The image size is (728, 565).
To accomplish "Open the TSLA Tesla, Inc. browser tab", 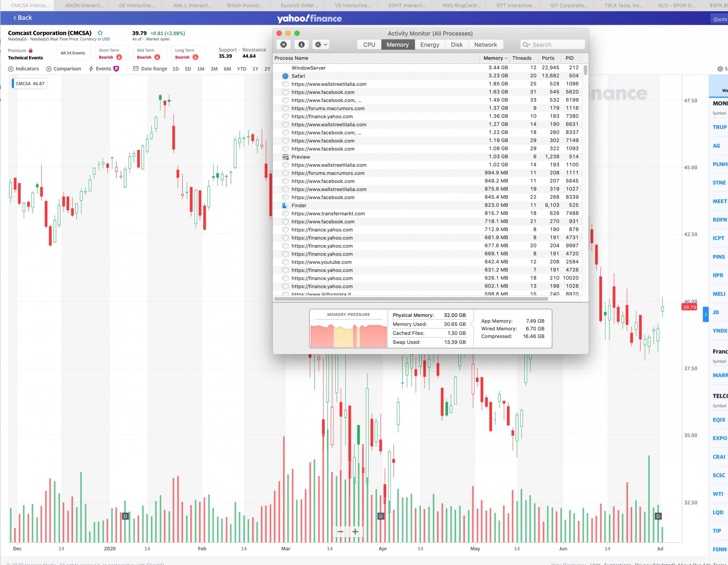I will [624, 5].
